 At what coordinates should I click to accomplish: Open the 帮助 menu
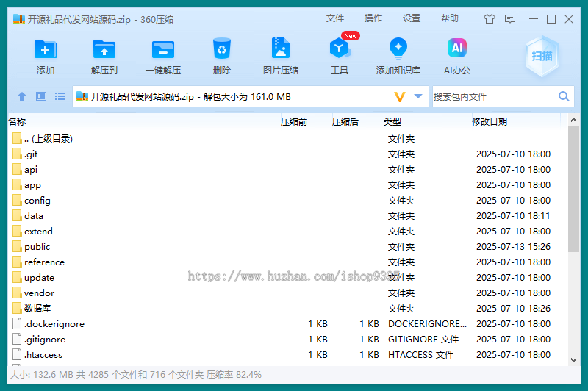[450, 18]
